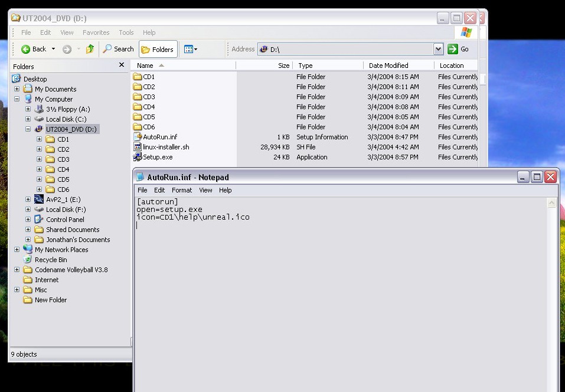This screenshot has width=565, height=392.
Task: Select the Misc folder in tree
Action: tap(41, 290)
